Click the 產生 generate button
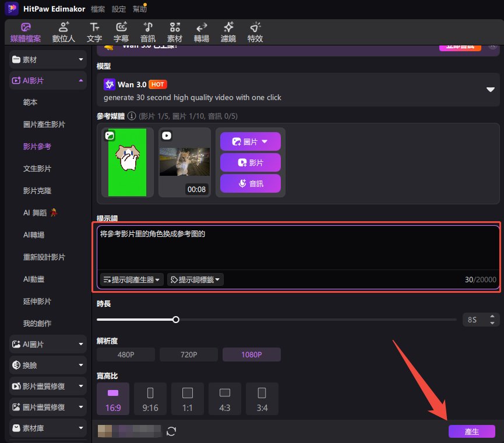Viewport: 504px width, 443px height. pyautogui.click(x=471, y=431)
